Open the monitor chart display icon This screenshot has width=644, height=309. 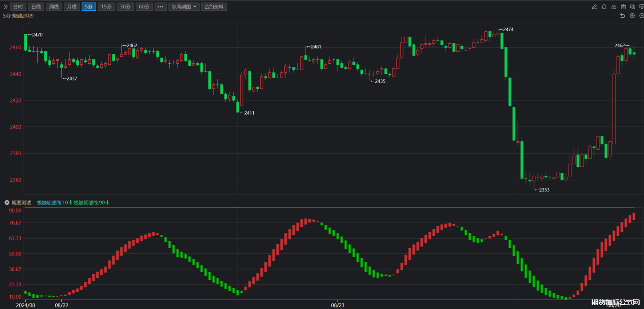(x=642, y=7)
